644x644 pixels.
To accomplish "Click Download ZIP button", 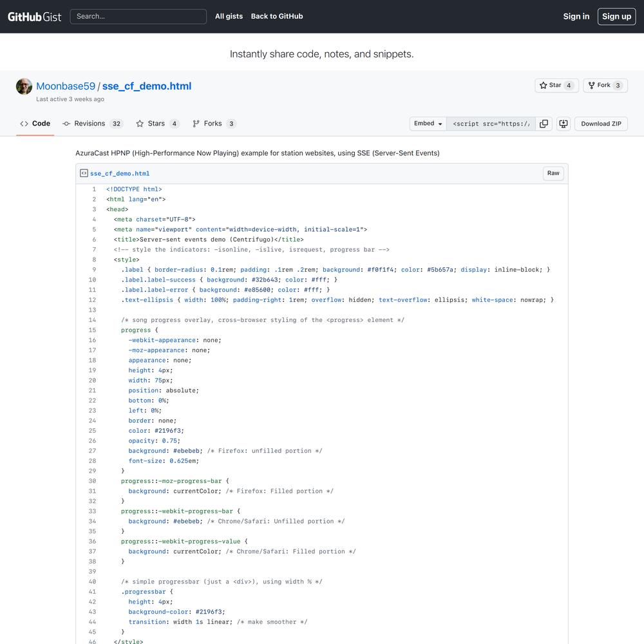I will [601, 124].
